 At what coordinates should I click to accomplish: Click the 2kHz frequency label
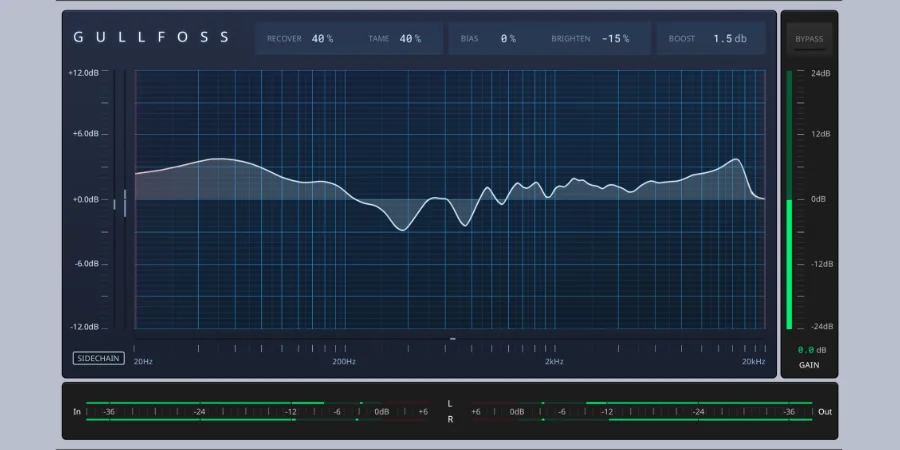(554, 362)
